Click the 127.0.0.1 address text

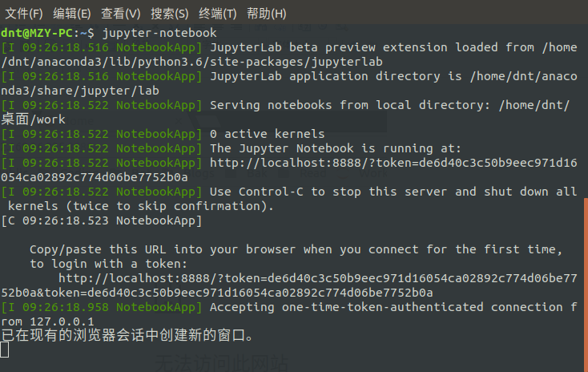pos(62,321)
